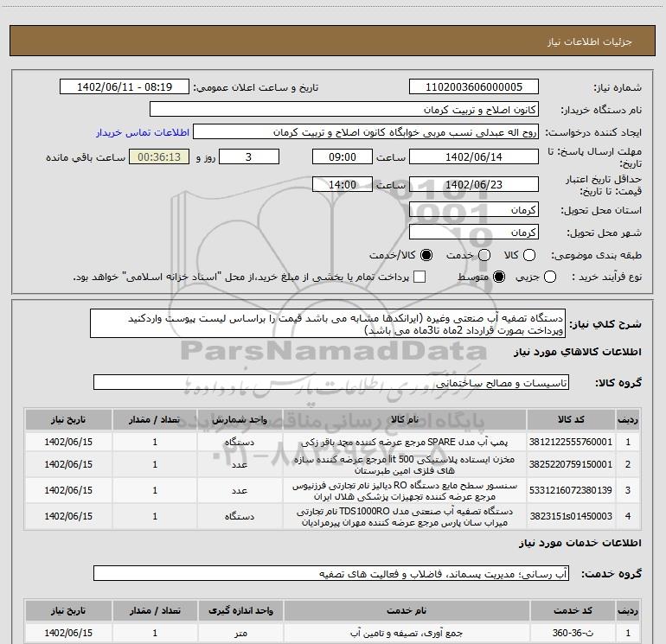
Task: Click unit عدد in the plastic tank row
Action: click(x=240, y=464)
